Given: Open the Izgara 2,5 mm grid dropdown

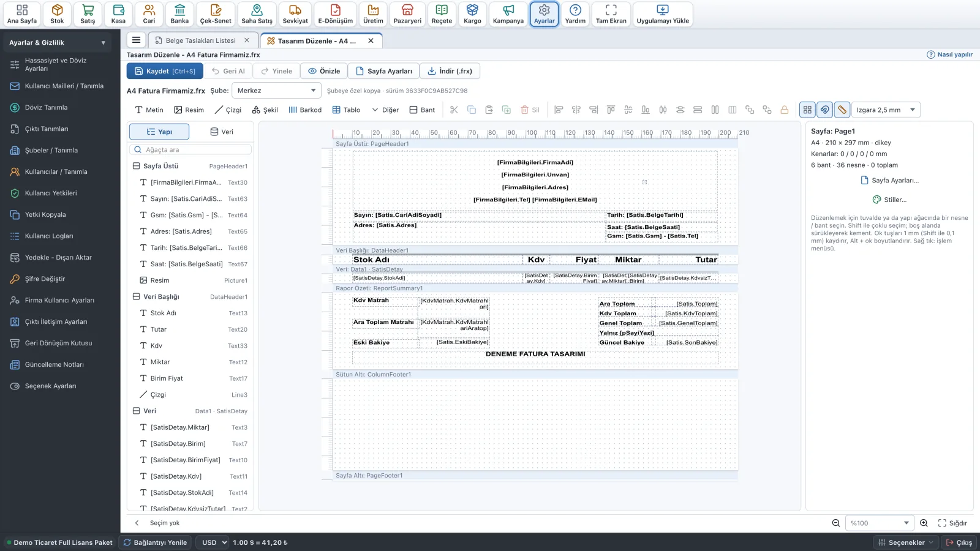Looking at the screenshot, I should [886, 110].
